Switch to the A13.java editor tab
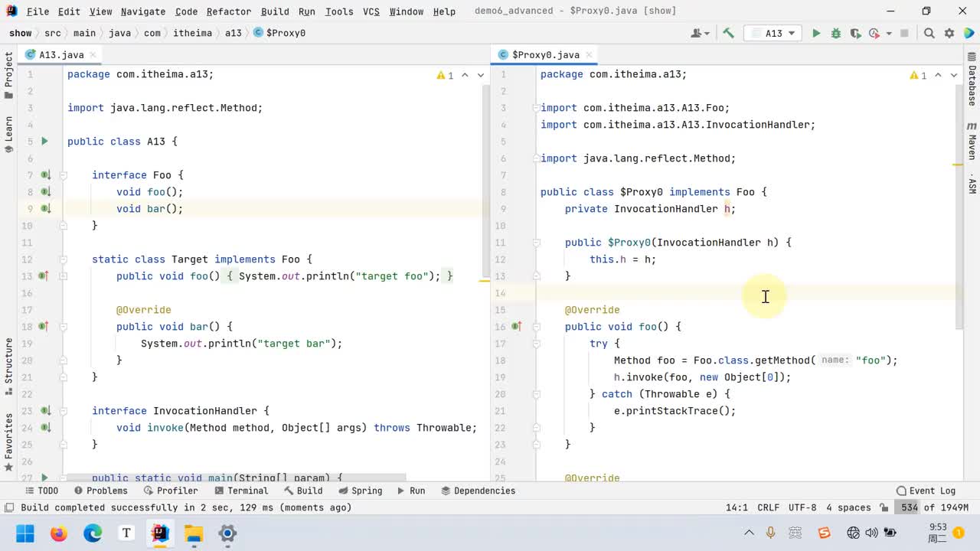Viewport: 980px width, 551px height. [61, 55]
